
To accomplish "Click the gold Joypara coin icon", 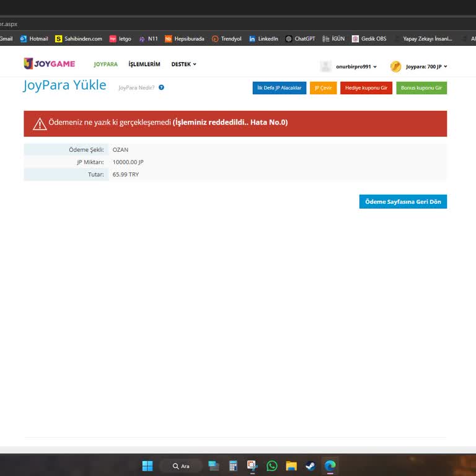I will tap(395, 66).
